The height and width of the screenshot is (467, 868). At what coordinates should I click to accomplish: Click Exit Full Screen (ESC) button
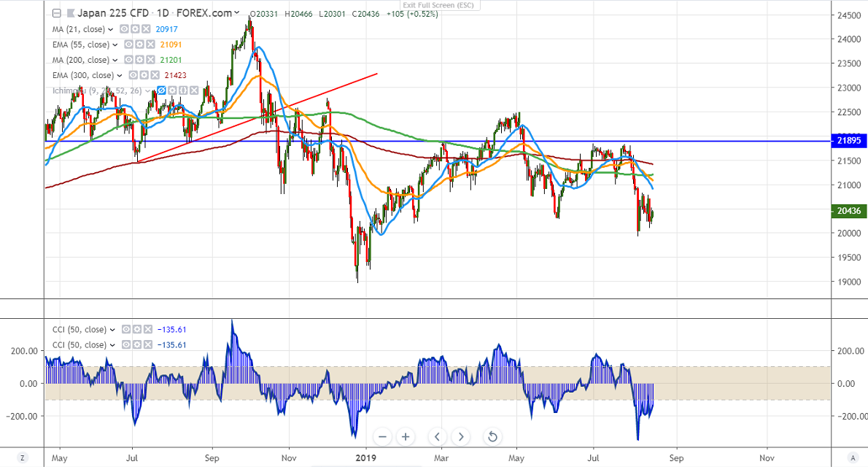[x=438, y=5]
